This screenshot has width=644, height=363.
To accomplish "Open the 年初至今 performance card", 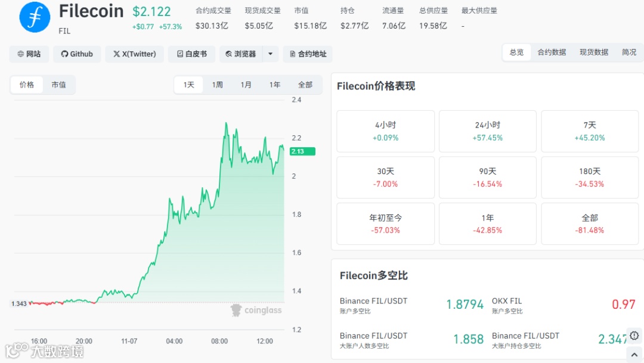I will click(385, 224).
